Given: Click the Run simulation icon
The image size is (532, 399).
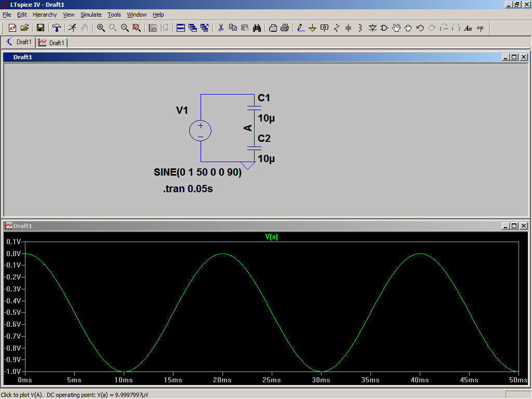Looking at the screenshot, I should click(72, 28).
